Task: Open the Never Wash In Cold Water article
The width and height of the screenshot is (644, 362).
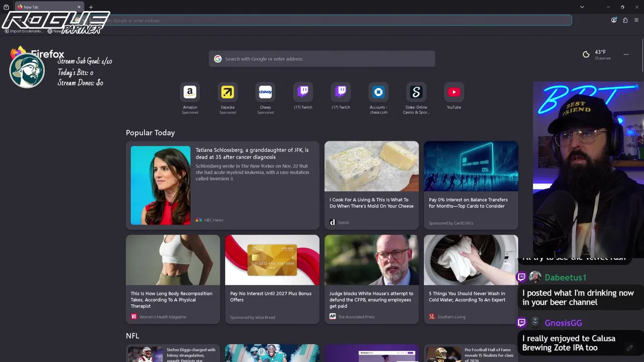Action: click(467, 297)
